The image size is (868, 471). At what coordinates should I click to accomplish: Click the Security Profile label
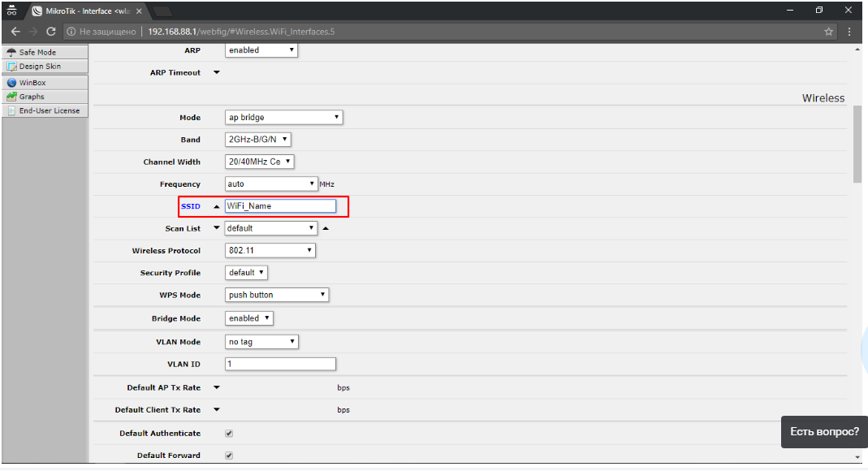tap(170, 273)
